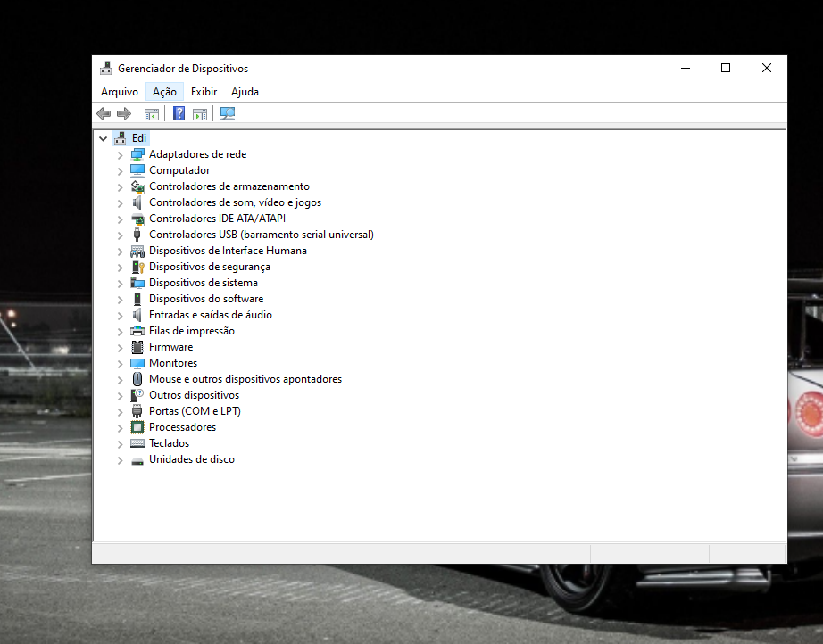Expand Outros dispositivos chevron
This screenshot has height=644, width=823.
point(120,396)
